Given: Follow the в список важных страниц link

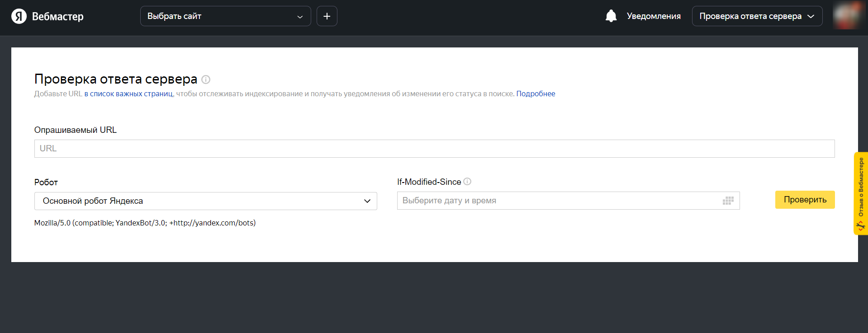Looking at the screenshot, I should pyautogui.click(x=128, y=94).
